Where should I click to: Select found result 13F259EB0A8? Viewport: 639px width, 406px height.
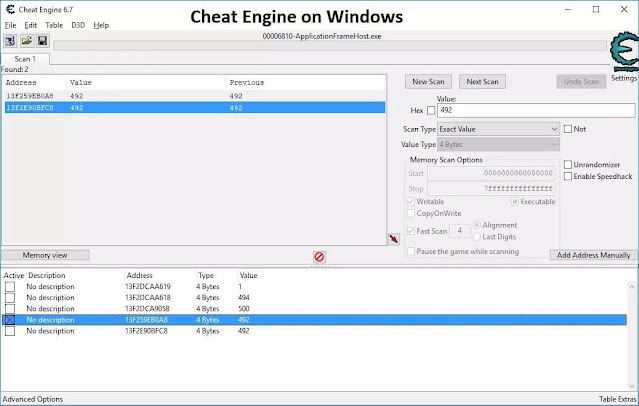pos(194,96)
